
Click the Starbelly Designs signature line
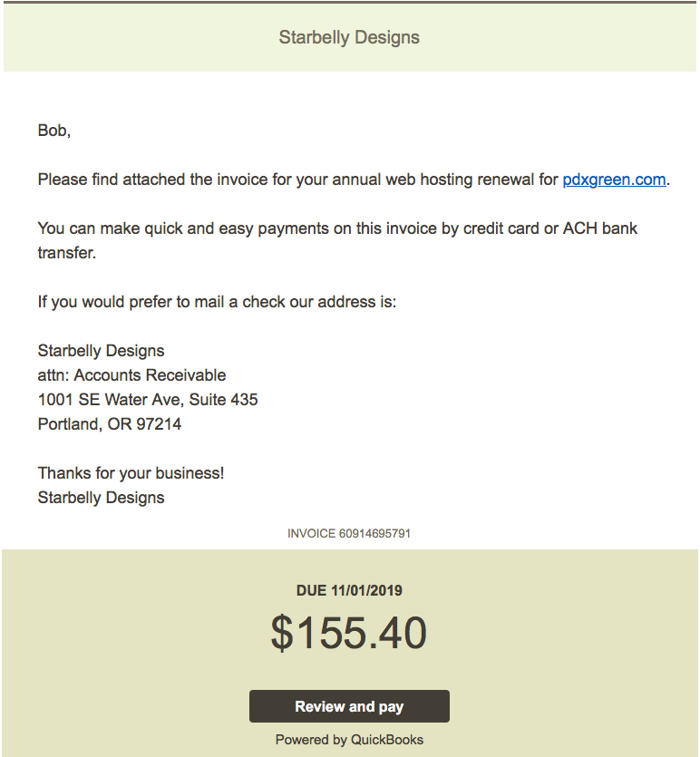pyautogui.click(x=101, y=498)
